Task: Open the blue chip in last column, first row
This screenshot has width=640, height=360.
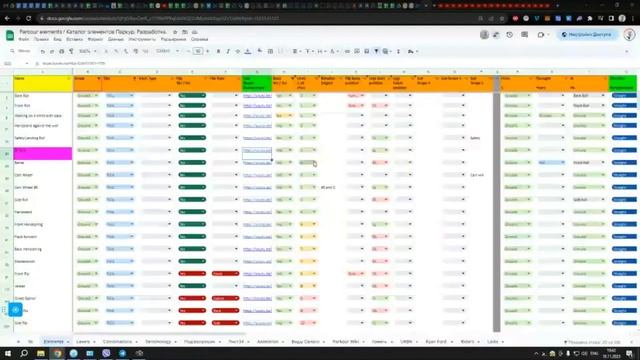Action: 624,96
